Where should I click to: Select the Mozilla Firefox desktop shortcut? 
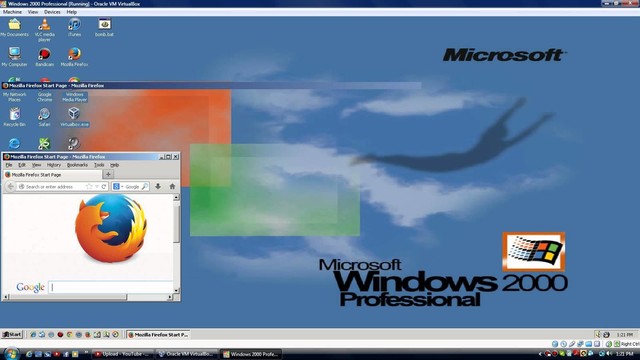[74, 57]
